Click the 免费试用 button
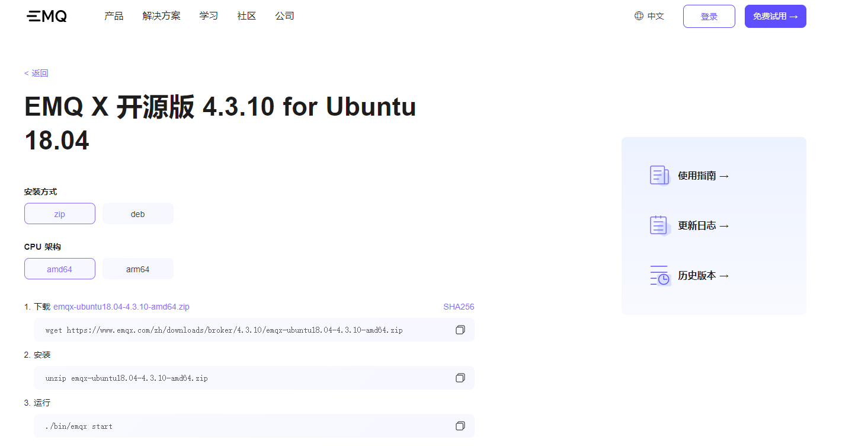The width and height of the screenshot is (868, 446). click(775, 16)
